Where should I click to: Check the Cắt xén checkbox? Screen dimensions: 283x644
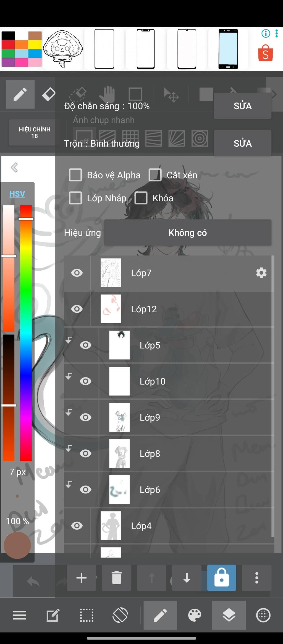tap(155, 175)
